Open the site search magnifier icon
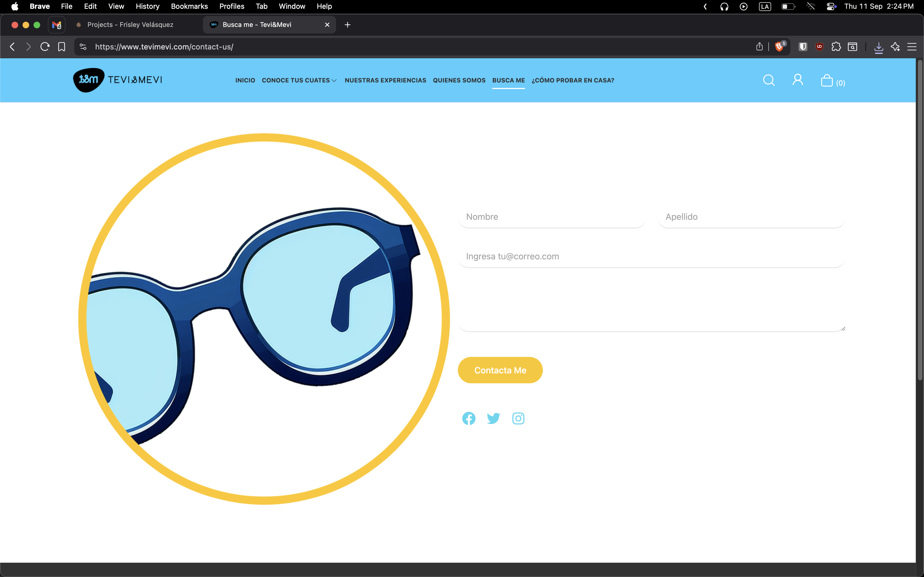 pyautogui.click(x=769, y=80)
